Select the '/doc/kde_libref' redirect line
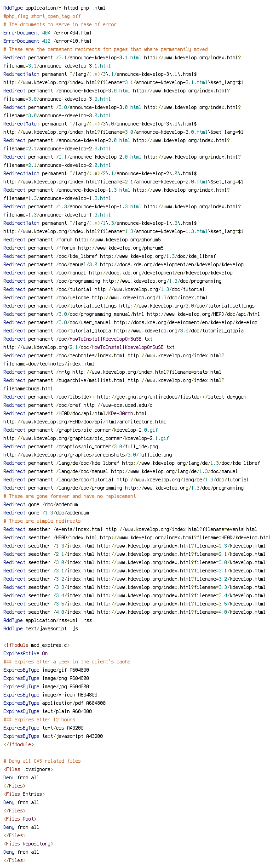The height and width of the screenshot is (868, 276). [109, 256]
